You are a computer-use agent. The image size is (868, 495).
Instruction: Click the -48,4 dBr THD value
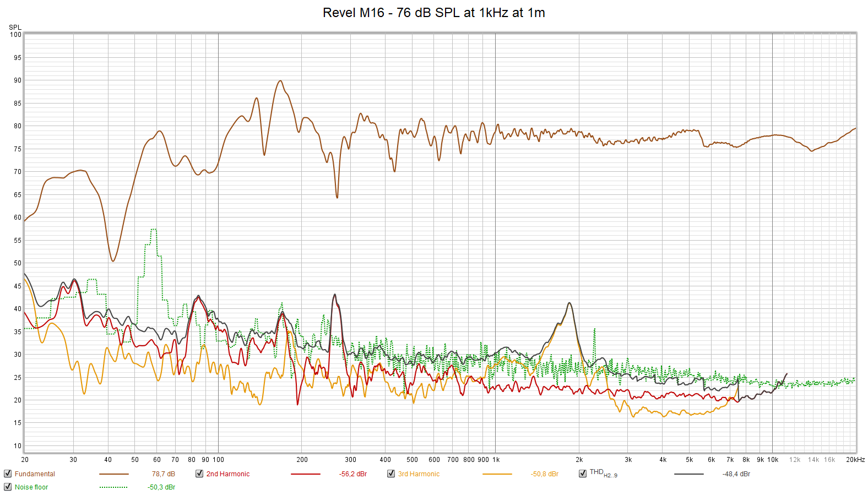point(736,474)
